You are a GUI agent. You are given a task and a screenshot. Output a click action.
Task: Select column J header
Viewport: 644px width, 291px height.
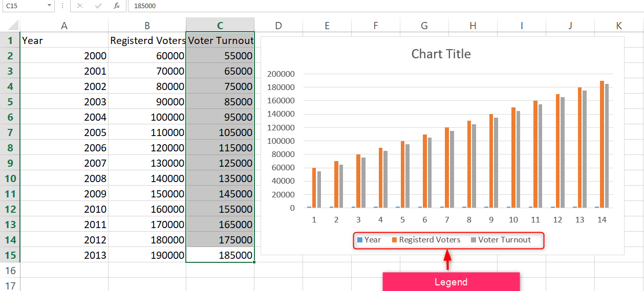[570, 26]
